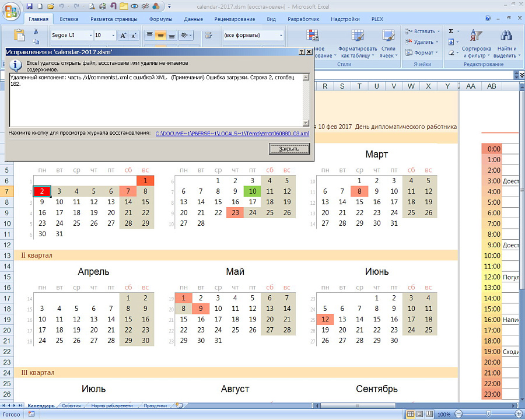525x420 pixels.
Task: Expand the Segoe UI font name dropdown
Action: click(90, 36)
